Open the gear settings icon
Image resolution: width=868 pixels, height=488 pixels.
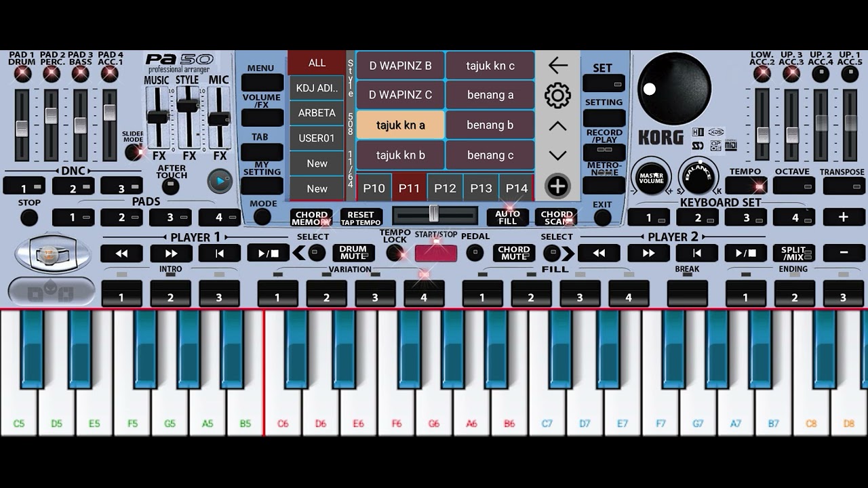click(557, 96)
